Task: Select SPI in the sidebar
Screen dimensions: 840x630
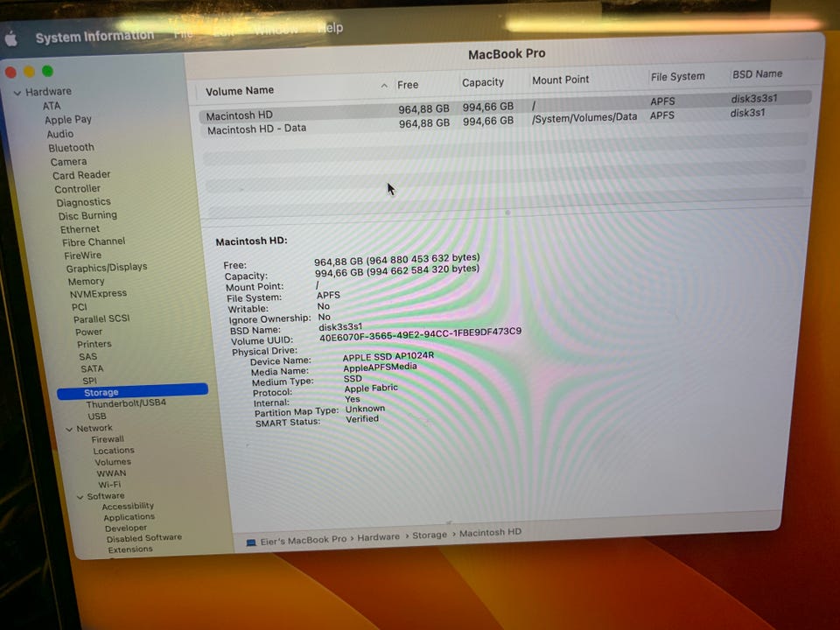Action: (x=89, y=381)
